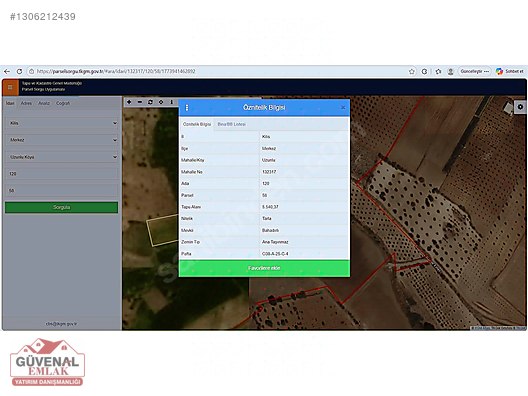The width and height of the screenshot is (528, 396).
Task: Click the map locate target icon
Action: tap(161, 102)
